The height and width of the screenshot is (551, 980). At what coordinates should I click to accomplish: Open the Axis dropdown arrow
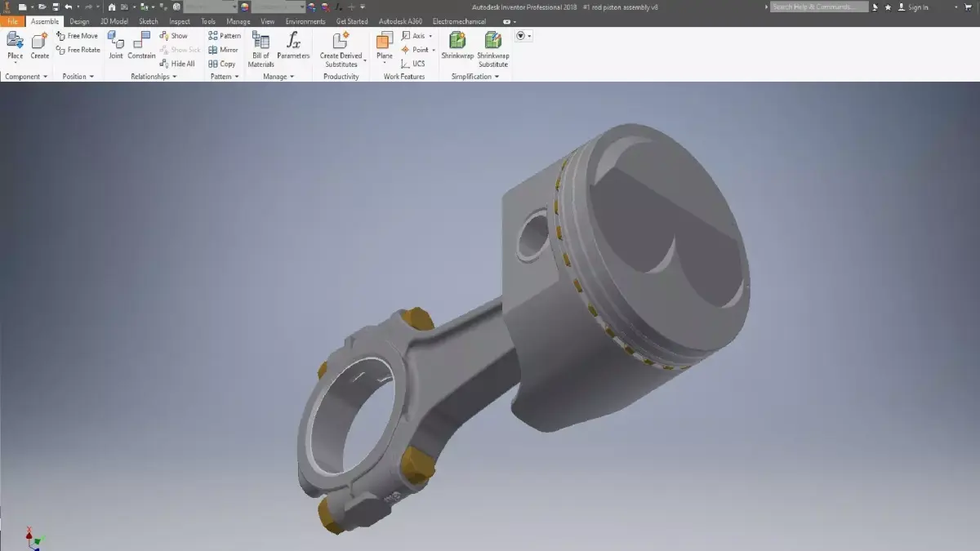coord(430,36)
